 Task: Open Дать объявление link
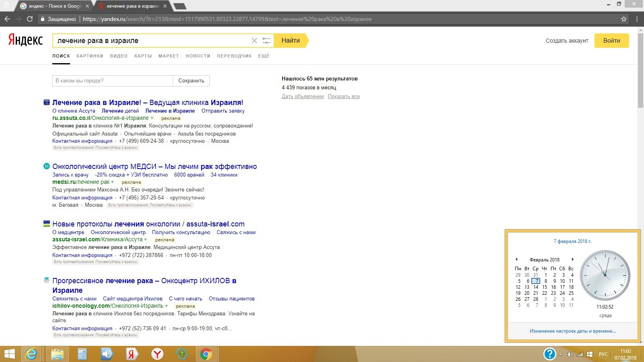(303, 97)
